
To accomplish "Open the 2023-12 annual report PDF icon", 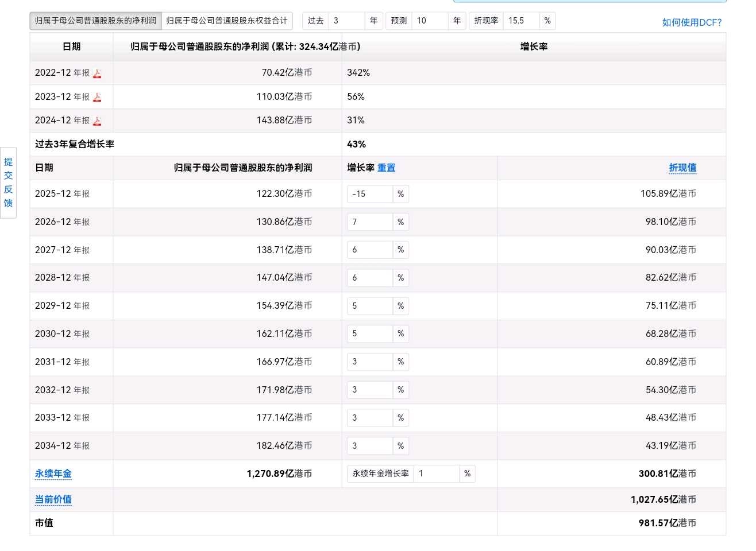I will 97,97.
